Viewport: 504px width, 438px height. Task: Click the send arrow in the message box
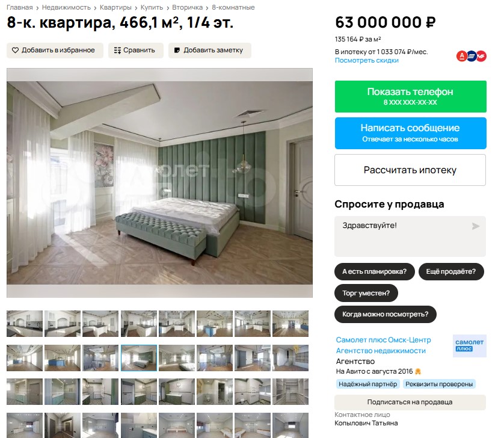(476, 226)
